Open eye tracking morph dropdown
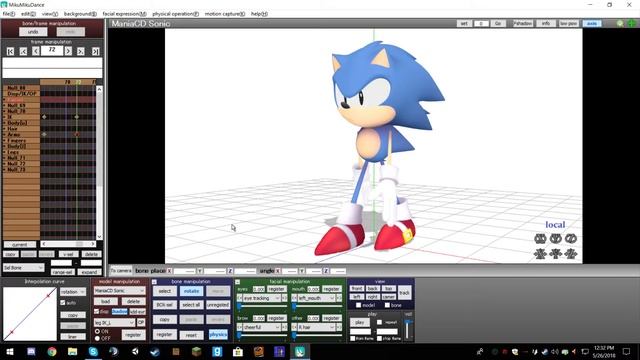This screenshot has height=360, width=640. 261,298
